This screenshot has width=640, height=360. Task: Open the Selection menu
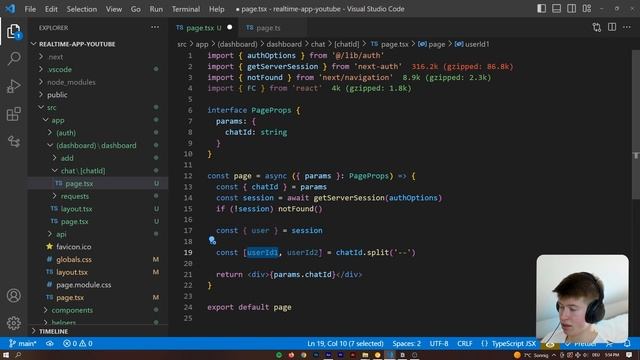[x=82, y=9]
